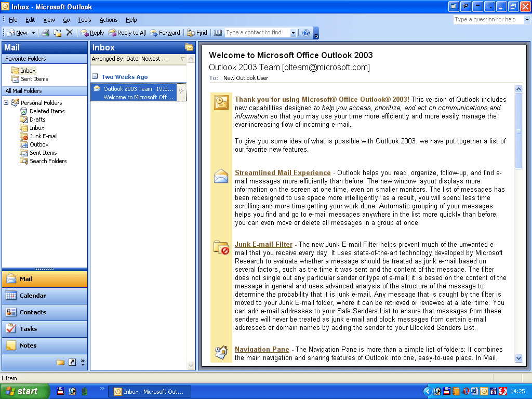
Task: Toggle Newest on top sort order
Action: point(155,59)
